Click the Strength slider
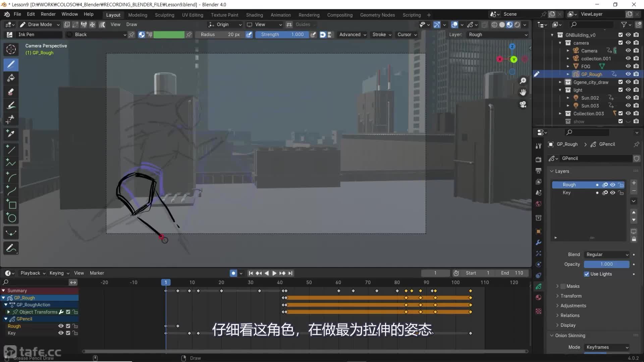The width and height of the screenshot is (644, 362). pyautogui.click(x=282, y=35)
